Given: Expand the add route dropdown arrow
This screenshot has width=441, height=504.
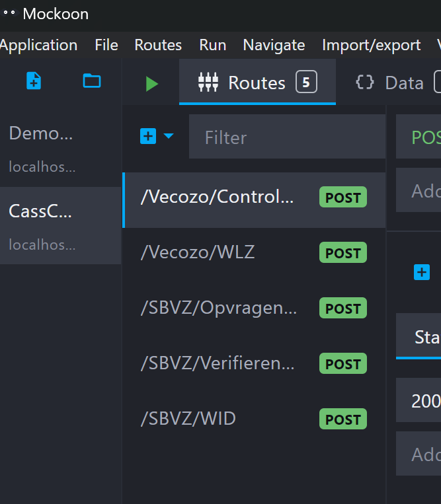Looking at the screenshot, I should [x=169, y=136].
